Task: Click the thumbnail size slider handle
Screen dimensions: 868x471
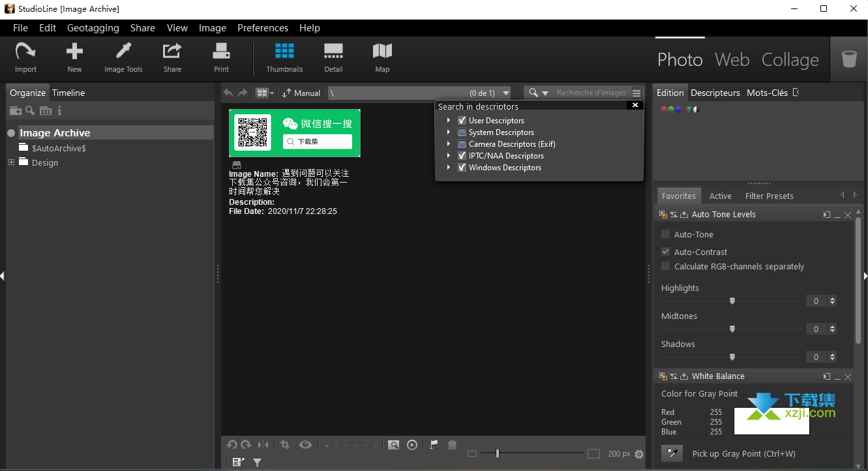Action: (x=498, y=453)
